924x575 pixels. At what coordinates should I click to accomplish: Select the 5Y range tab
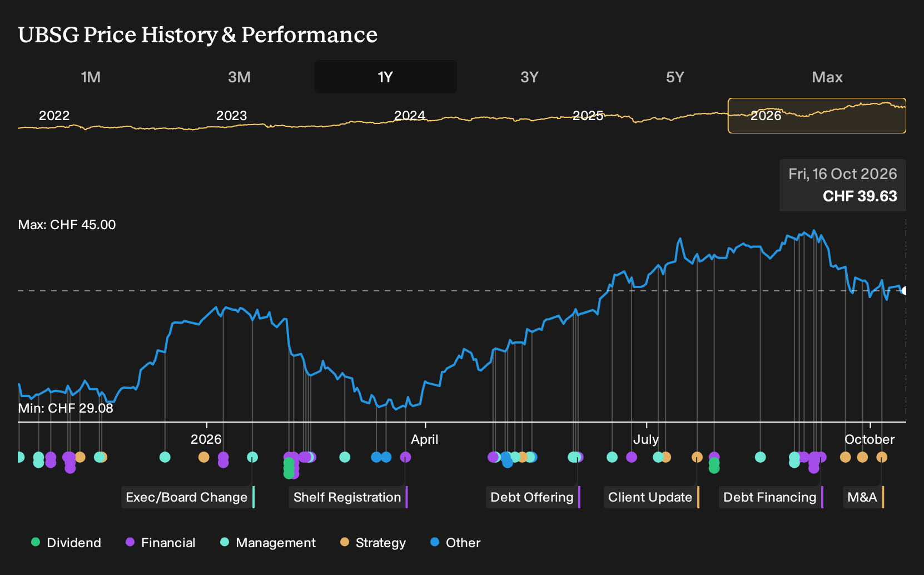675,77
